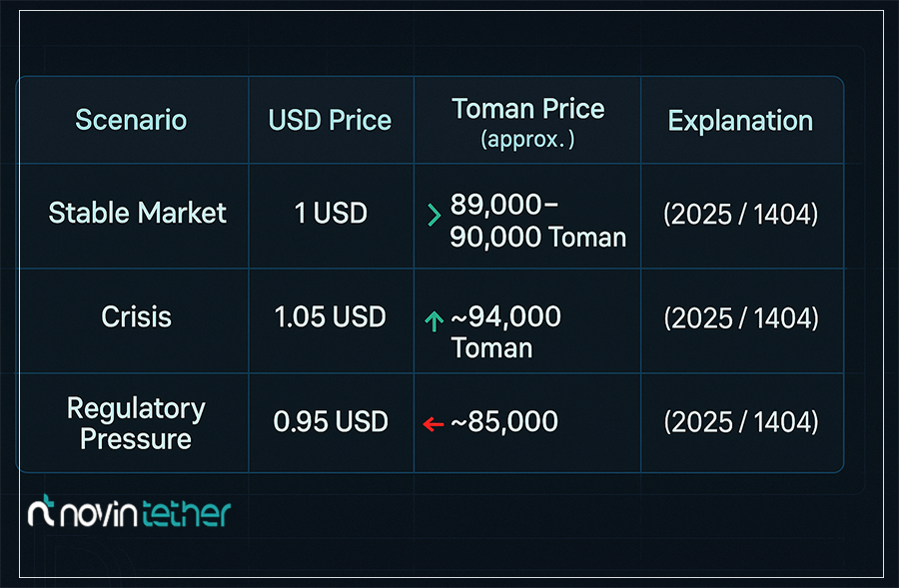Click the Scenario column header
899x588 pixels.
click(131, 120)
